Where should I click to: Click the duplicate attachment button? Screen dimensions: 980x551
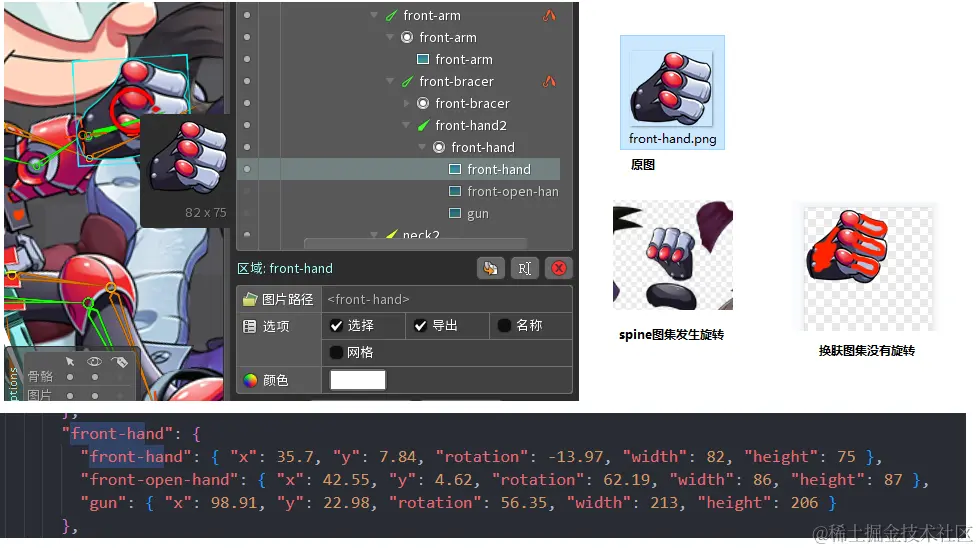point(491,269)
